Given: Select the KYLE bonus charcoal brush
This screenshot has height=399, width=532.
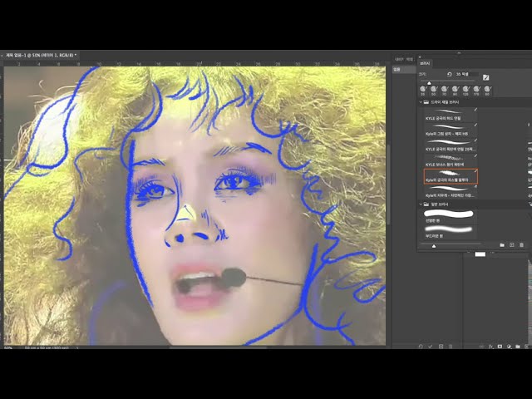Looking at the screenshot, I should coord(451,160).
